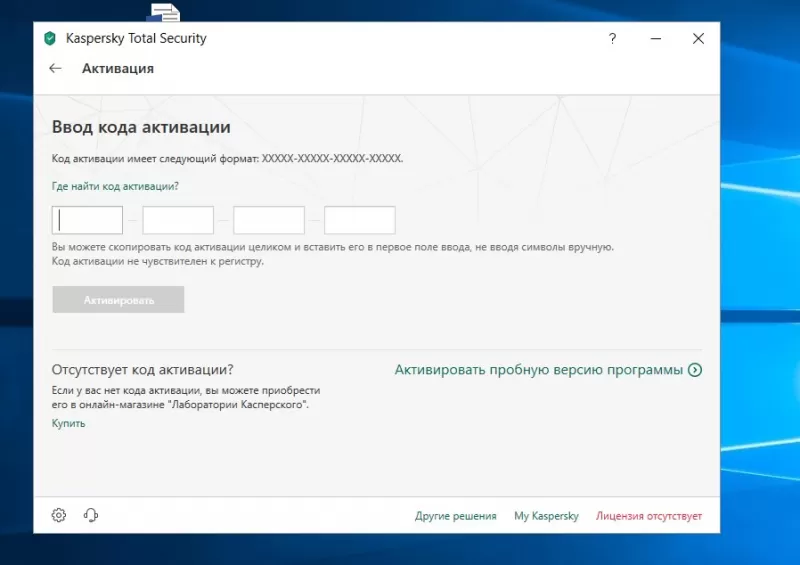Click the 'Отсутствует код активации?' heading
Viewport: 800px width, 565px height.
coord(142,370)
